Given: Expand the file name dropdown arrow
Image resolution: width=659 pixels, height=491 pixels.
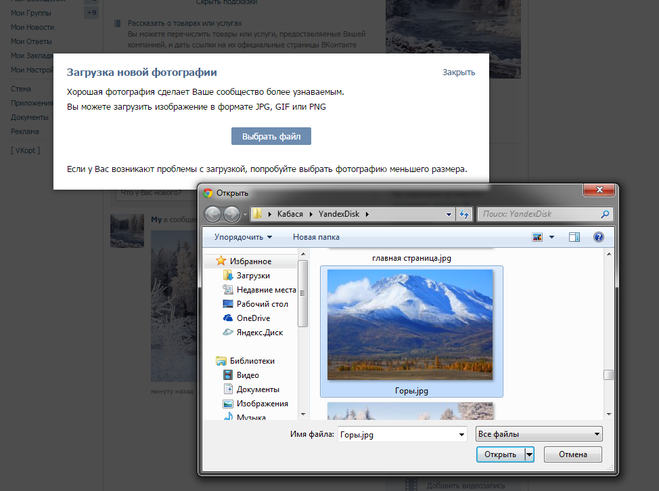Looking at the screenshot, I should click(x=460, y=434).
